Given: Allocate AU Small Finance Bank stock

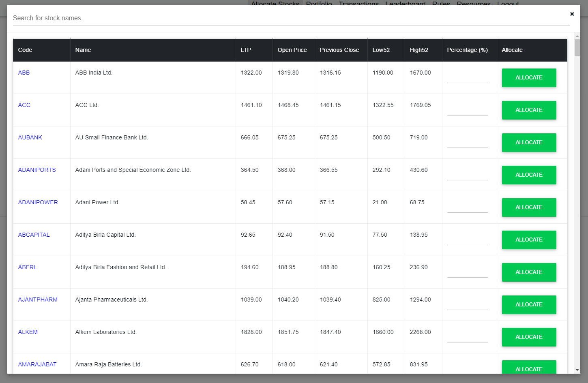Looking at the screenshot, I should click(x=529, y=143).
